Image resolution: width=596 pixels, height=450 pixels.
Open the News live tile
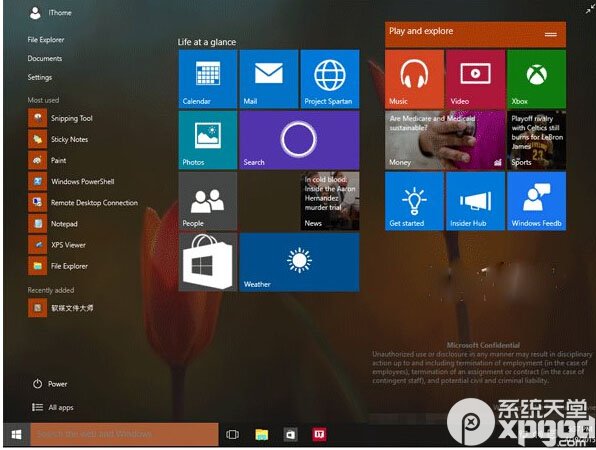330,201
